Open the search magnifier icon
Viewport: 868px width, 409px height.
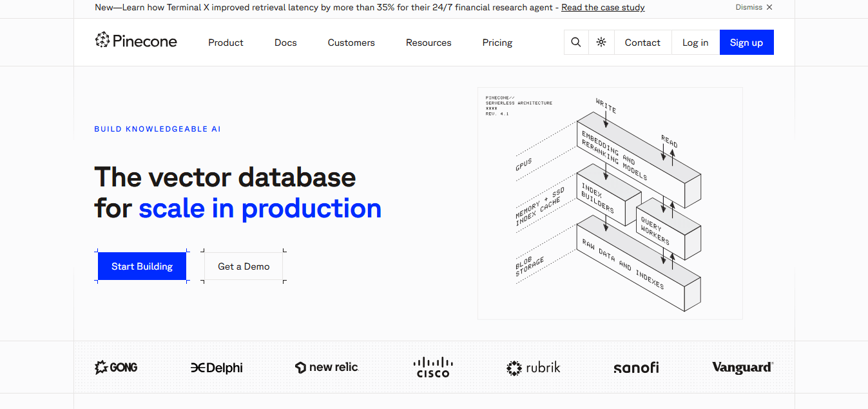pyautogui.click(x=576, y=43)
